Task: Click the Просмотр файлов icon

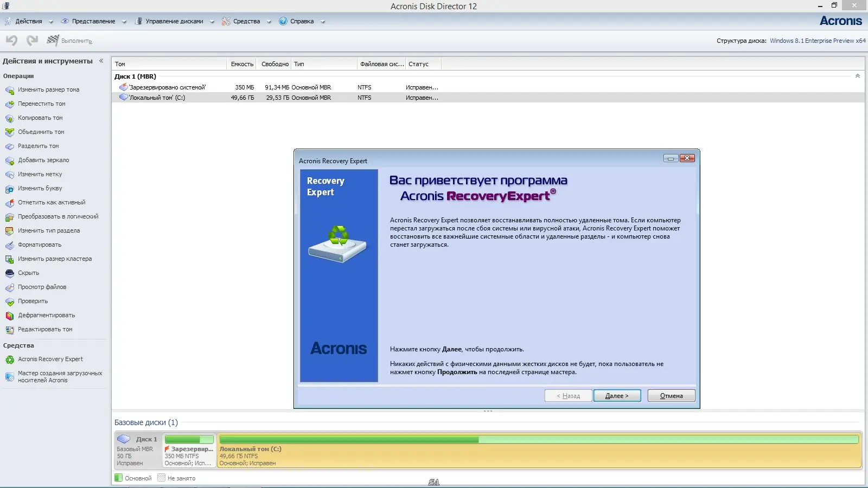Action: click(x=10, y=287)
